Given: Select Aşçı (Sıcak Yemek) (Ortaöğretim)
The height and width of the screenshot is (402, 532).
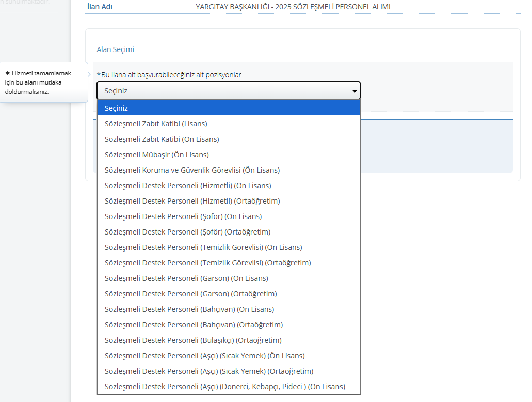Looking at the screenshot, I should (x=229, y=371).
